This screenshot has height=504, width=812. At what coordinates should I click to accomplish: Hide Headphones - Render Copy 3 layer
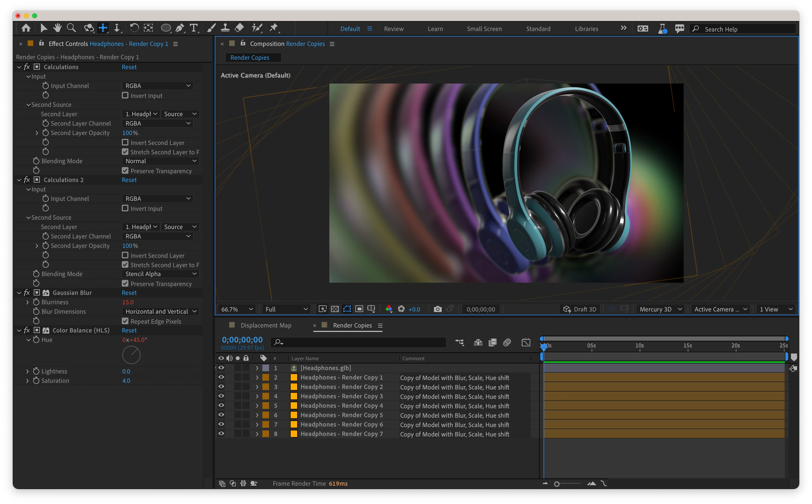221,396
